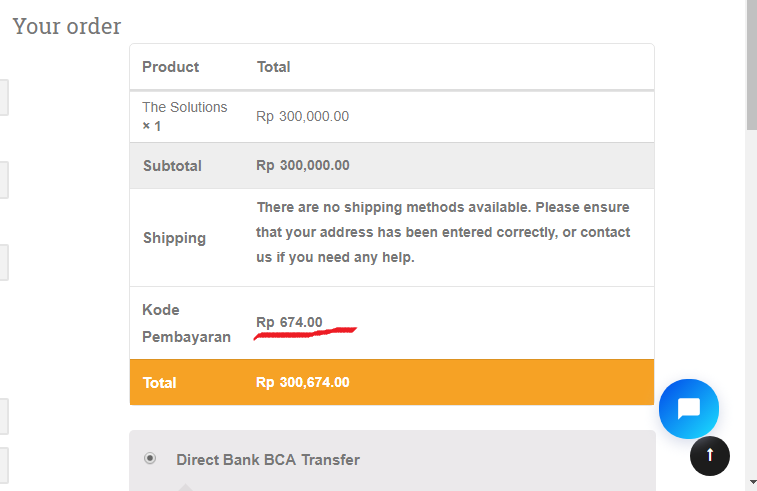Click "The Solutions" product name

(x=185, y=107)
